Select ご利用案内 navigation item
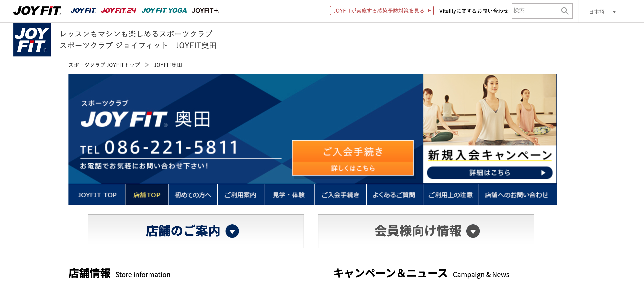644x289 pixels. point(241,195)
